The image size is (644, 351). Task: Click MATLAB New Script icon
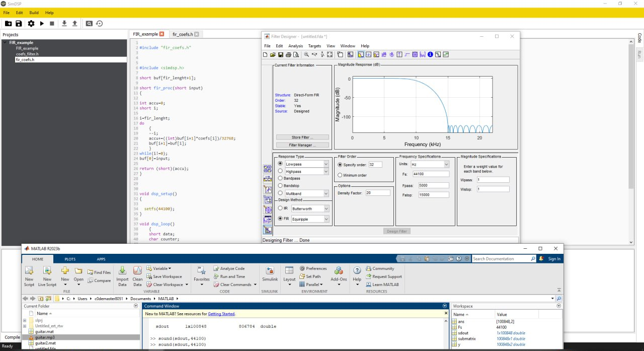[x=29, y=271]
